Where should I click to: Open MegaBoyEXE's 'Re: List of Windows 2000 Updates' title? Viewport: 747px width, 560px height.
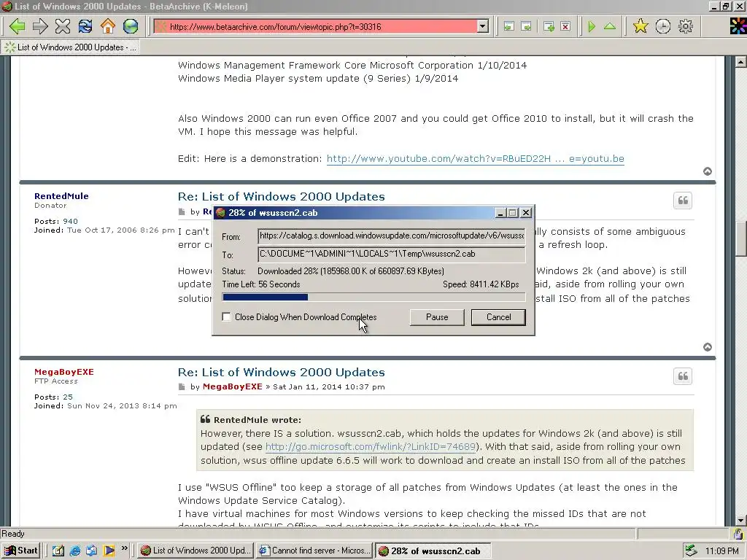pos(281,372)
